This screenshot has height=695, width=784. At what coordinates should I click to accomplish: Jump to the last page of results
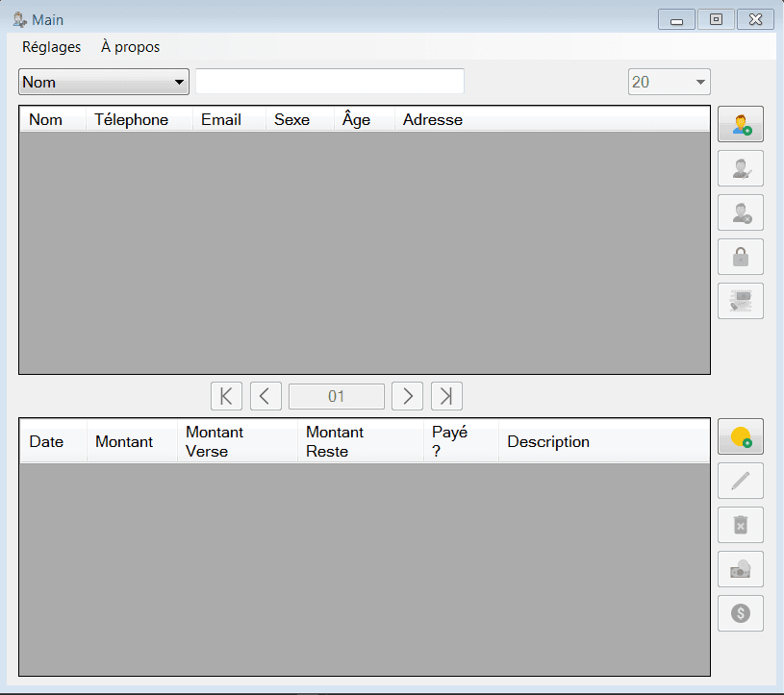(x=445, y=395)
